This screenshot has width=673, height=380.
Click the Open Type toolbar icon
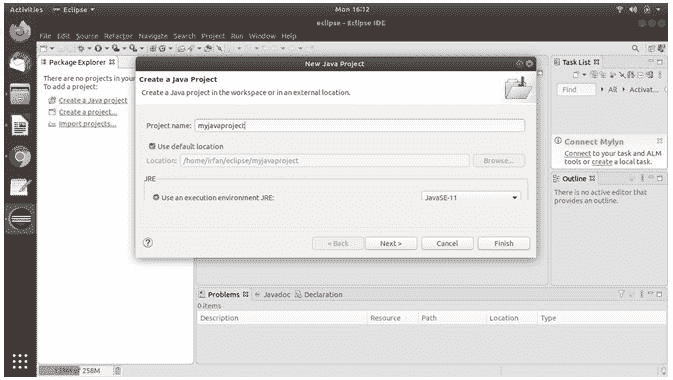[181, 49]
